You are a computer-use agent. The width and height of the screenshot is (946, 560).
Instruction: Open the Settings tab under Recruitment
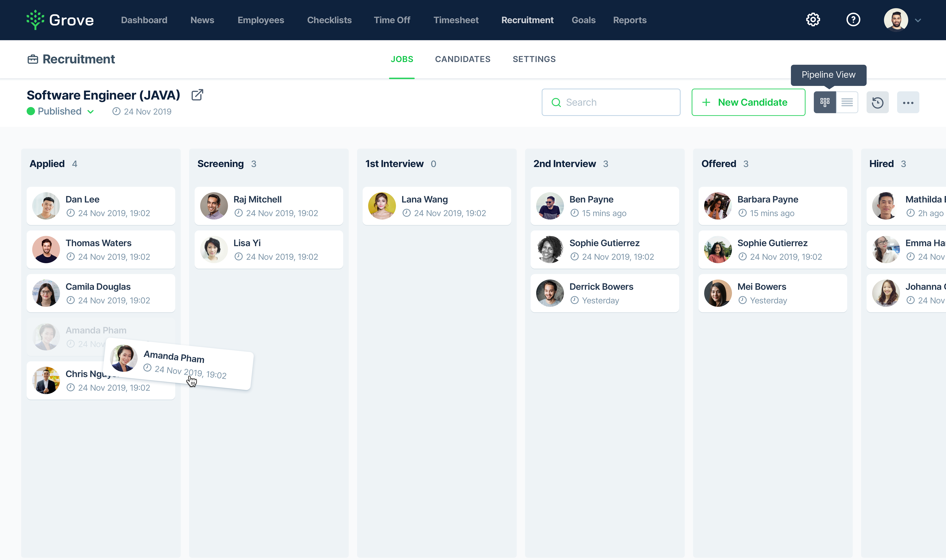point(534,59)
